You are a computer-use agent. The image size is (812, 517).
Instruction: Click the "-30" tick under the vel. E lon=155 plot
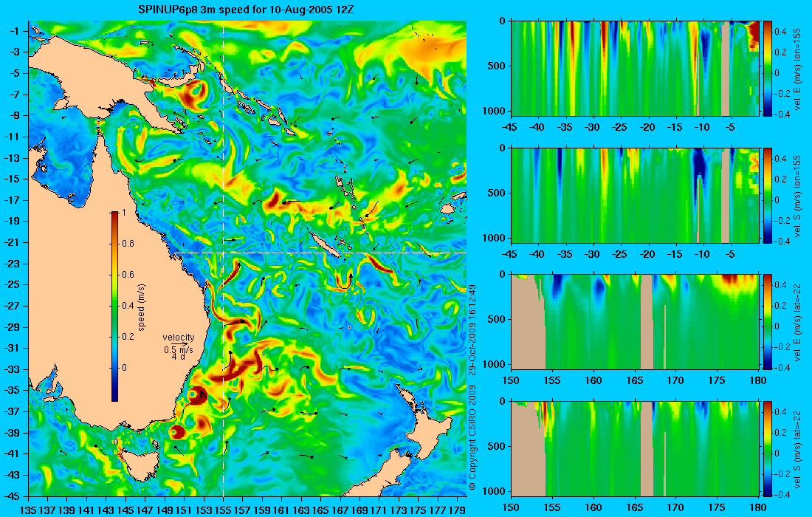coord(593,128)
